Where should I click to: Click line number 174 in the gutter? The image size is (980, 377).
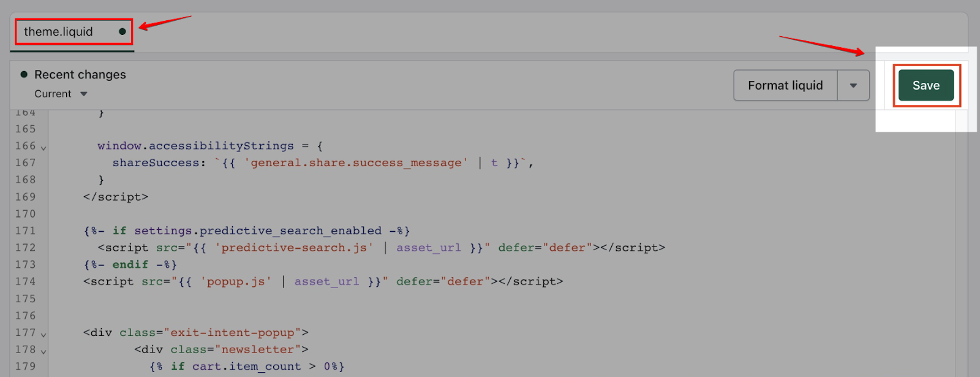[25, 281]
